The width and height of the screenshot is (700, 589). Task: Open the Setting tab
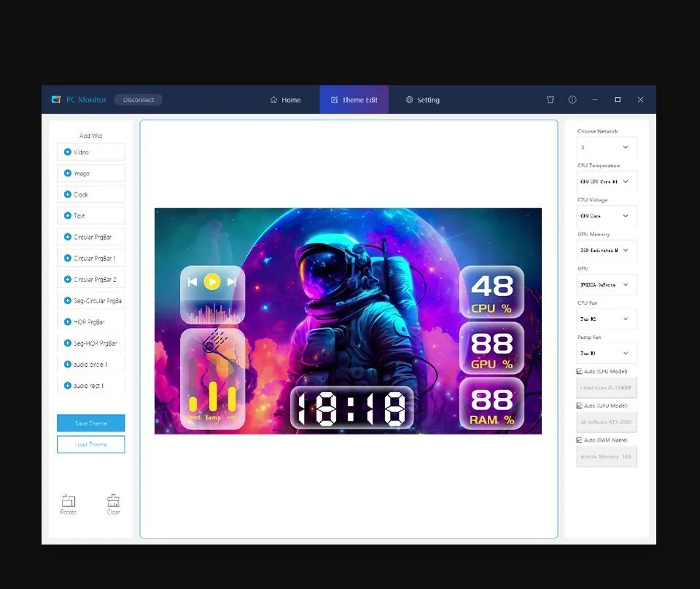tap(423, 100)
